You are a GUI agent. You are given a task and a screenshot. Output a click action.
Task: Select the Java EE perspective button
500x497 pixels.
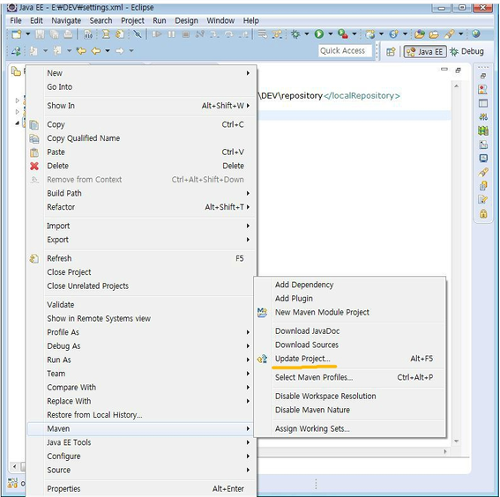tap(425, 52)
